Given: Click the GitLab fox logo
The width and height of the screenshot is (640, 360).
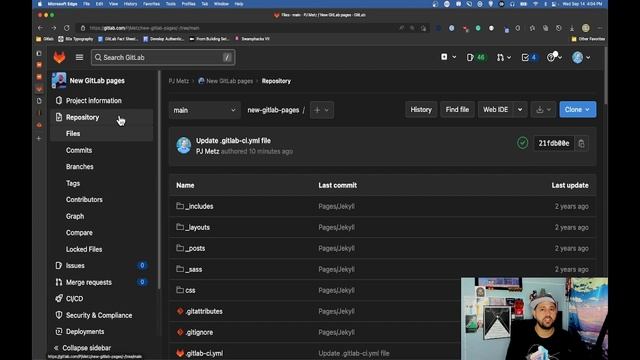Looking at the screenshot, I should (x=60, y=58).
